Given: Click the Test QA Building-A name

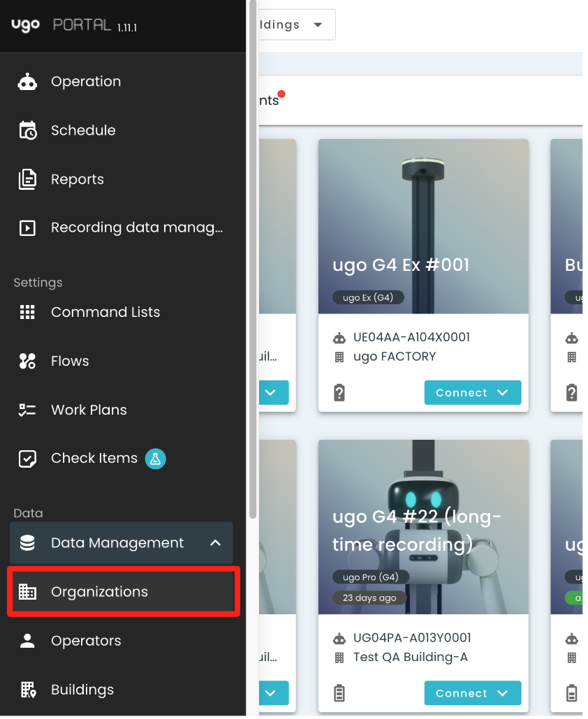Looking at the screenshot, I should point(411,658).
